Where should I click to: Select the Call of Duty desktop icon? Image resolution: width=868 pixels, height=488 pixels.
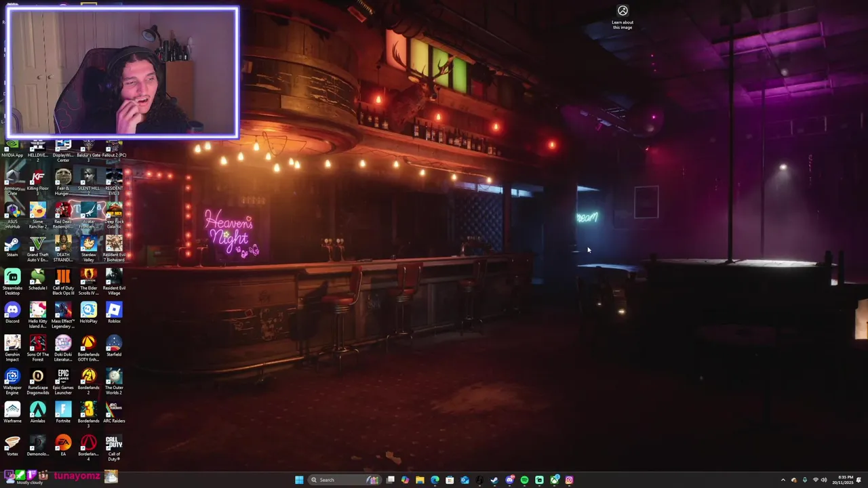tap(114, 448)
